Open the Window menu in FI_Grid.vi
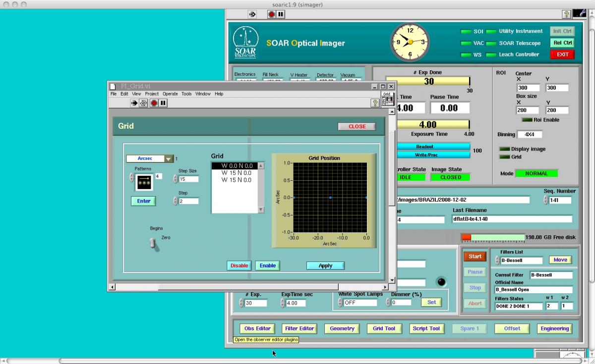Image resolution: width=595 pixels, height=364 pixels. pos(203,94)
